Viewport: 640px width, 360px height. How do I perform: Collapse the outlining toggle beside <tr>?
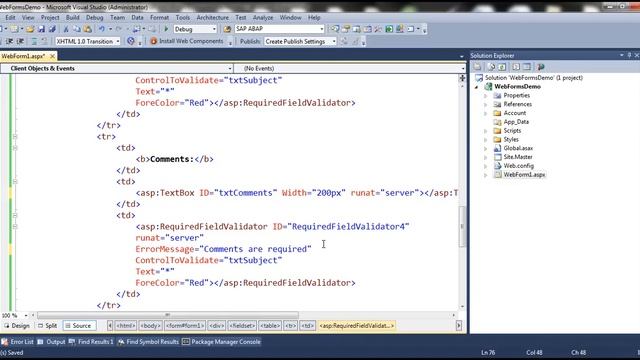pyautogui.click(x=15, y=137)
